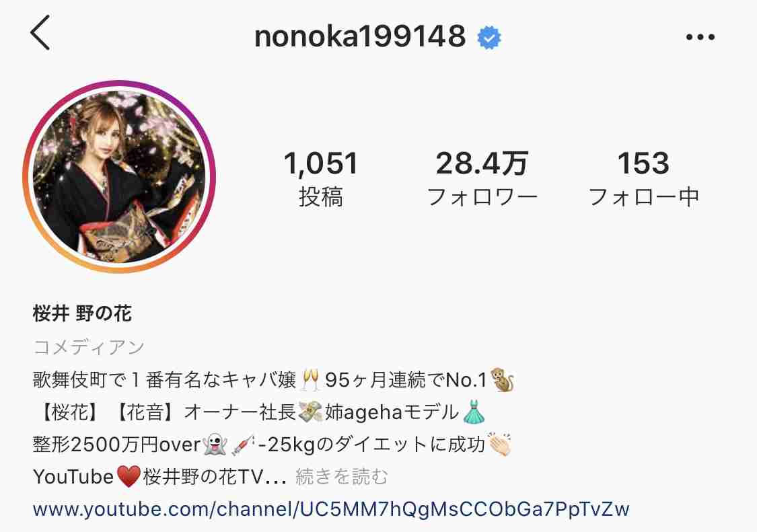Tap the display name 桜井 野の花
757x532 pixels.
tap(82, 313)
